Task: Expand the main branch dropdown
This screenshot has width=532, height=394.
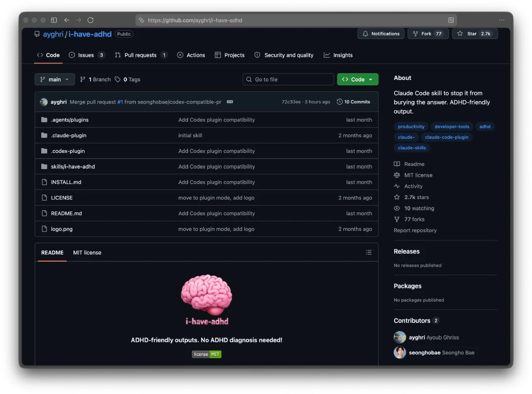Action: (55, 79)
